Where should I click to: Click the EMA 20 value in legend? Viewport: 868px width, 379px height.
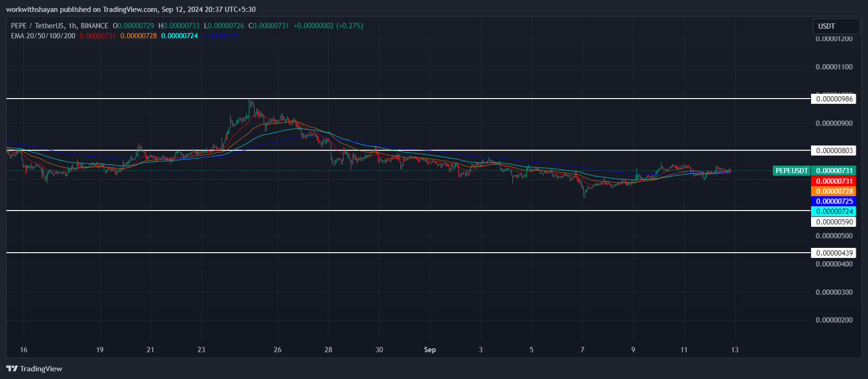click(x=98, y=36)
